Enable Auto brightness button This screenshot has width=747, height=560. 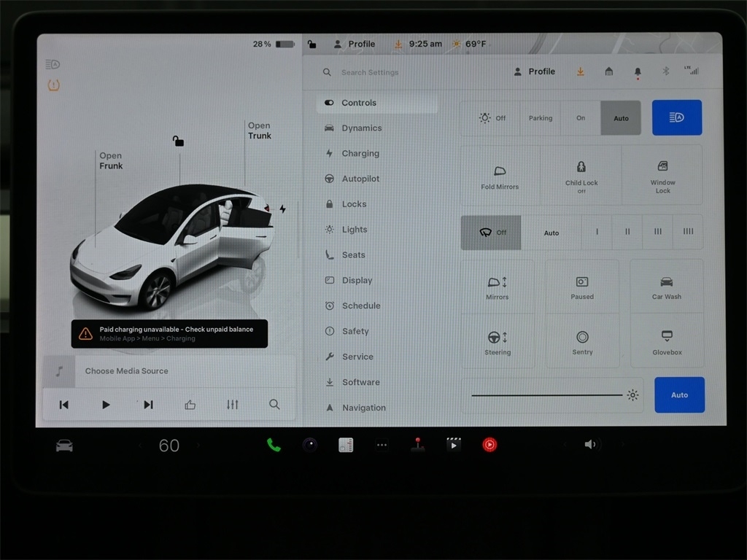click(679, 394)
